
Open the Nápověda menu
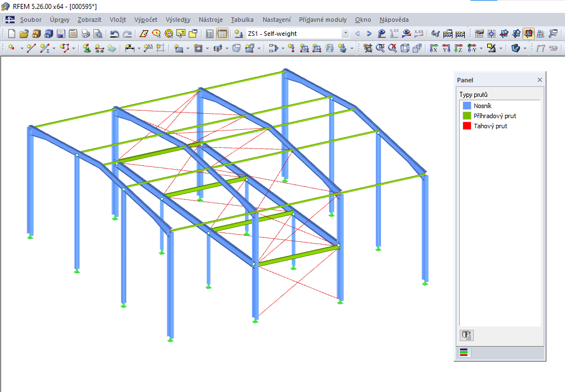[x=394, y=20]
